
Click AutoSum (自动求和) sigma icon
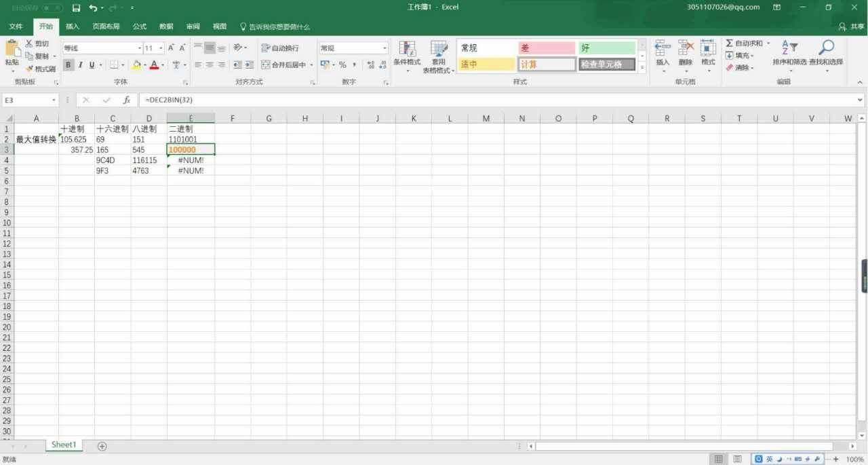tap(730, 43)
